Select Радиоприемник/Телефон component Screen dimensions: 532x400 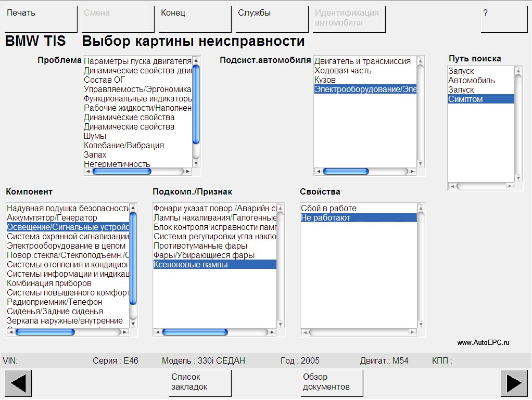pyautogui.click(x=68, y=302)
